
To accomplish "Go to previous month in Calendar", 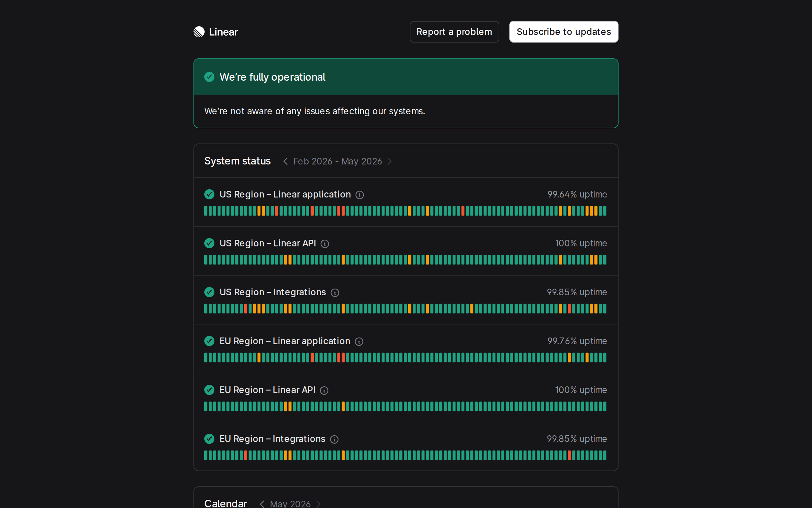I will coord(262,504).
